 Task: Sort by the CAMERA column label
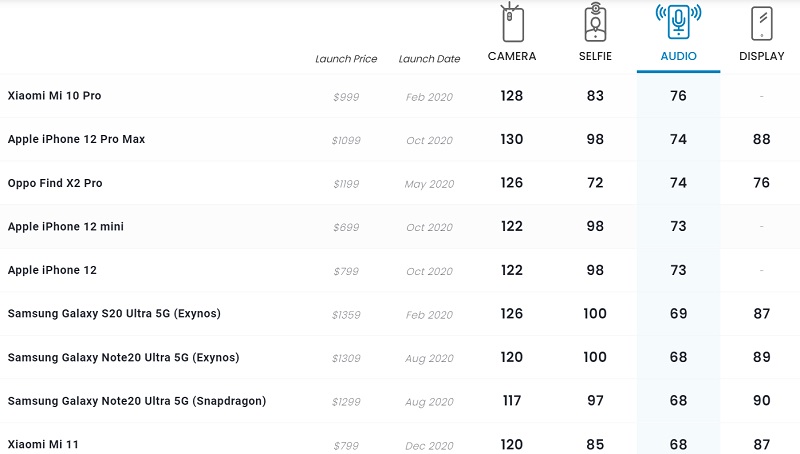pyautogui.click(x=511, y=57)
